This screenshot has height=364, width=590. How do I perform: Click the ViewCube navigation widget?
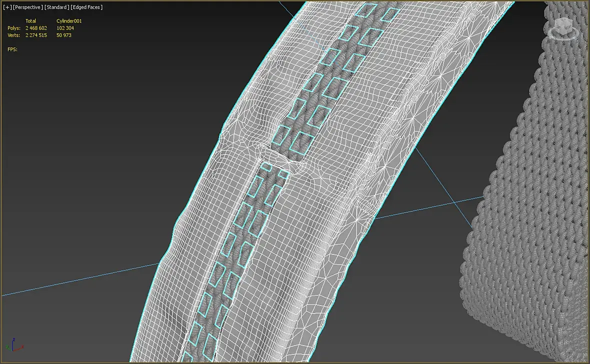[x=563, y=29]
